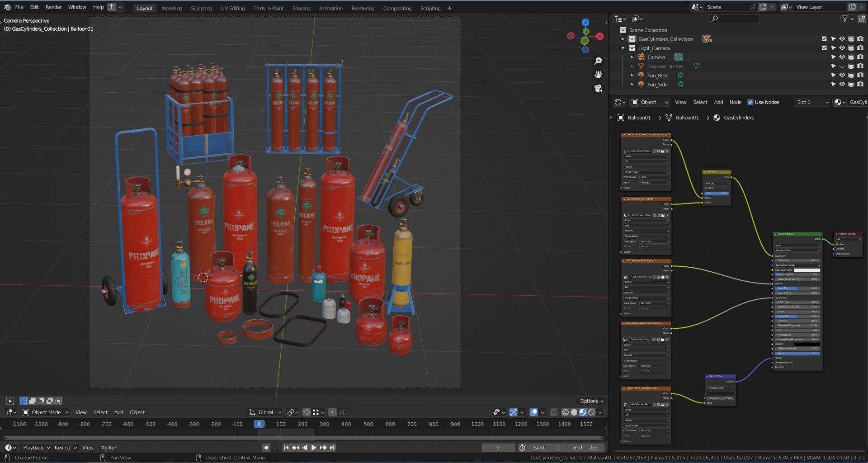Switch to solid viewport shading

[574, 412]
